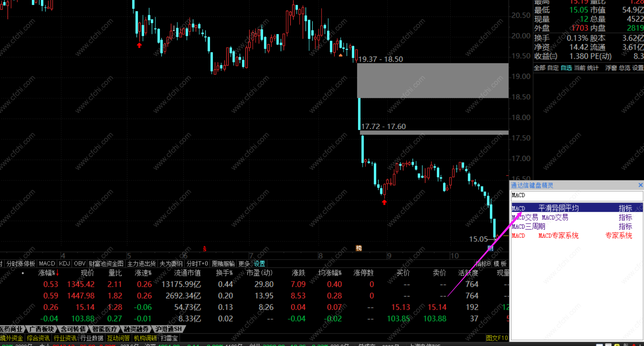
Task: Click the keyboard wizard MACD input field
Action: pyautogui.click(x=576, y=196)
